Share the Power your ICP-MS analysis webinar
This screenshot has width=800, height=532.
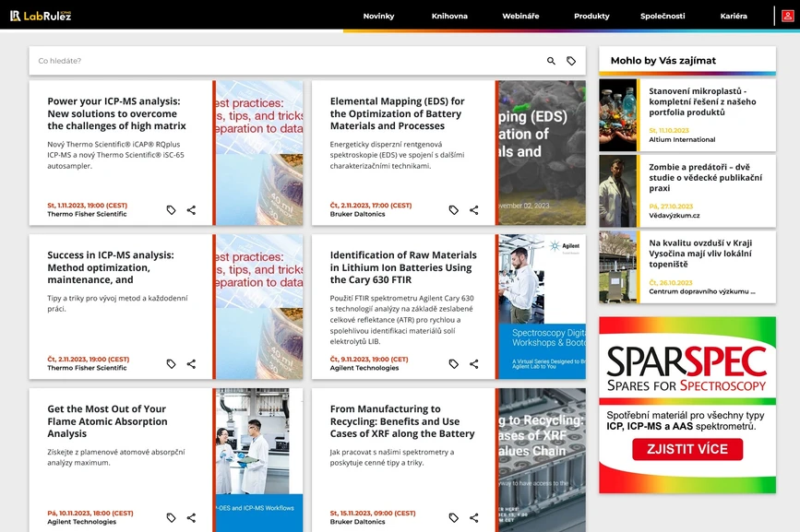click(191, 210)
